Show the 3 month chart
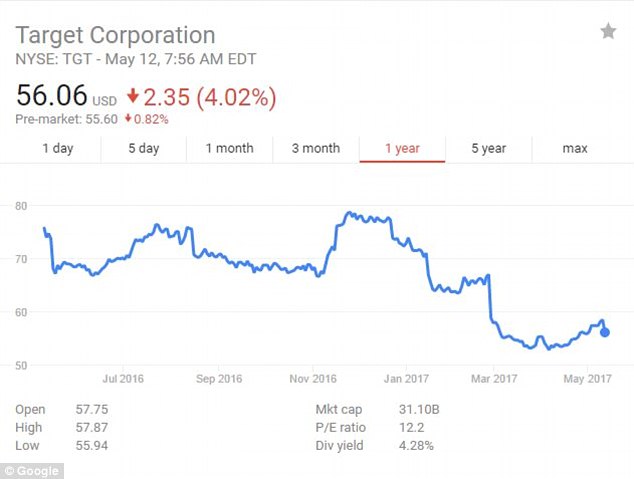 (x=316, y=149)
